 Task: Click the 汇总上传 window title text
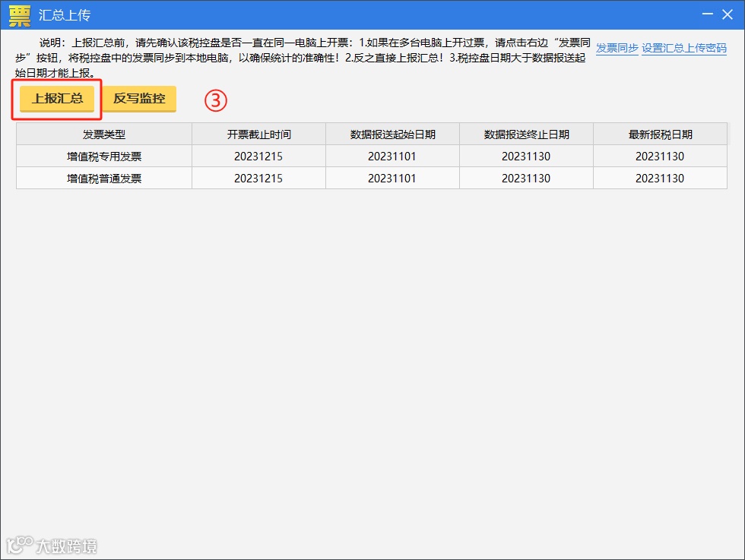[x=65, y=15]
